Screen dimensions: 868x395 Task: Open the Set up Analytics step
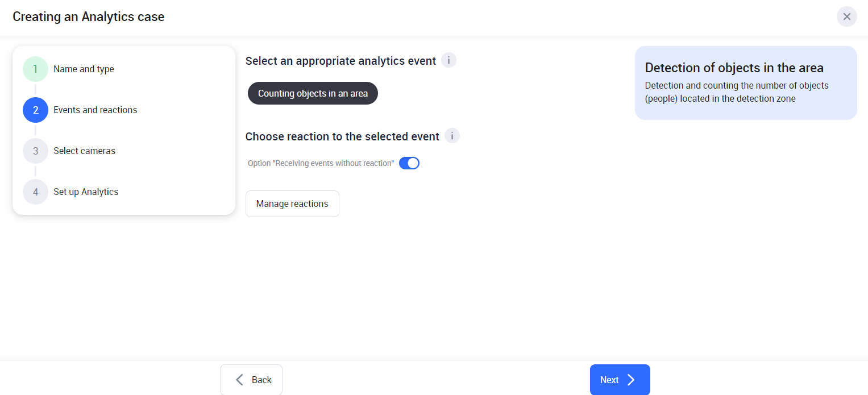click(86, 192)
